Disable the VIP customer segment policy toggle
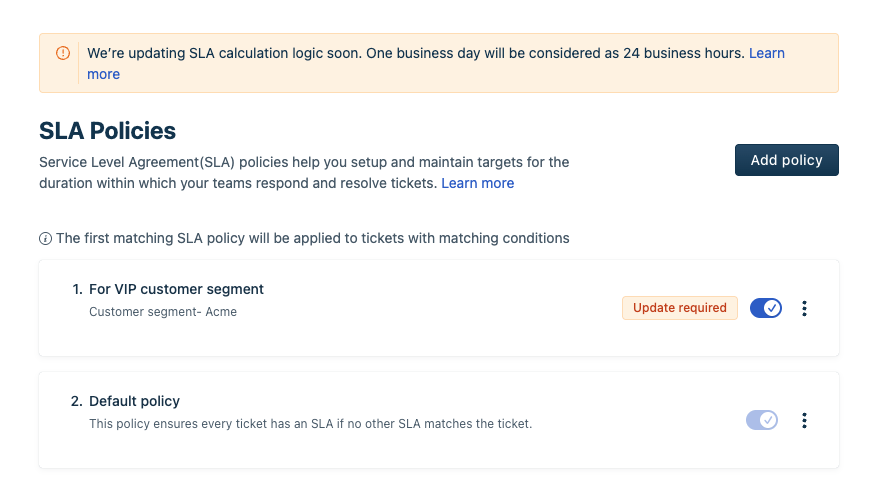The width and height of the screenshot is (886, 499). point(766,308)
